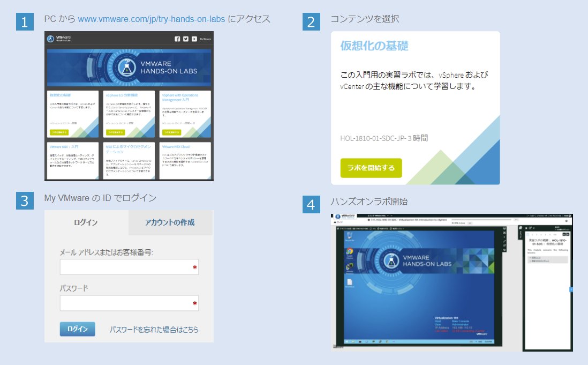Screen dimensions: 588x365
Task: Switch to the アカウントの作成 tab
Action: (170, 222)
